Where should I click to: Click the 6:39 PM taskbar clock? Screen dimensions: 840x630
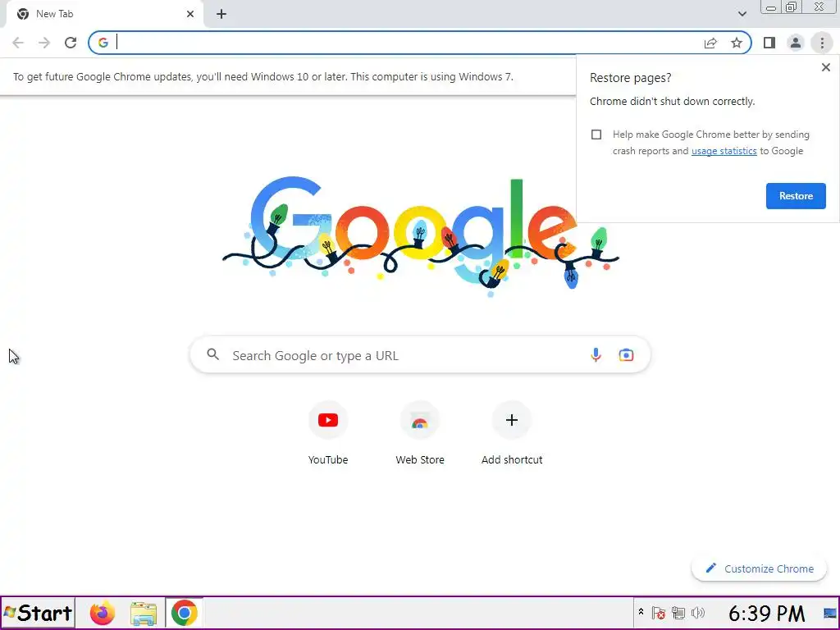(x=766, y=614)
